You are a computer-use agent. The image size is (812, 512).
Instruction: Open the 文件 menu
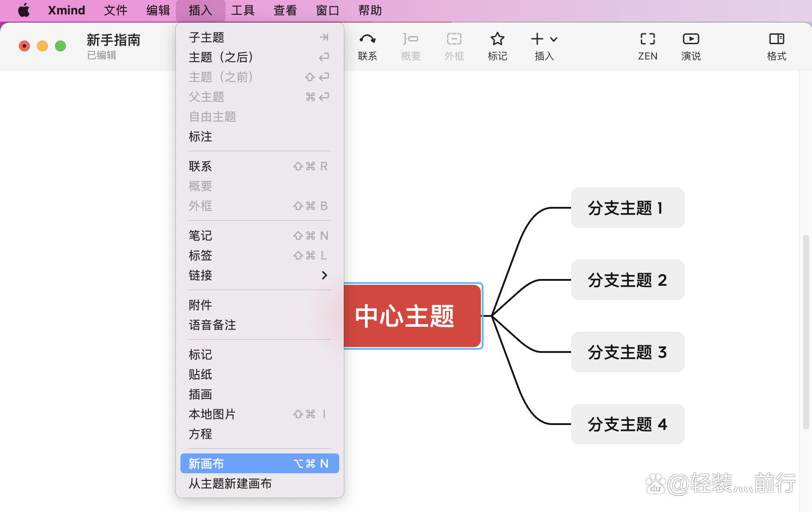pyautogui.click(x=115, y=10)
